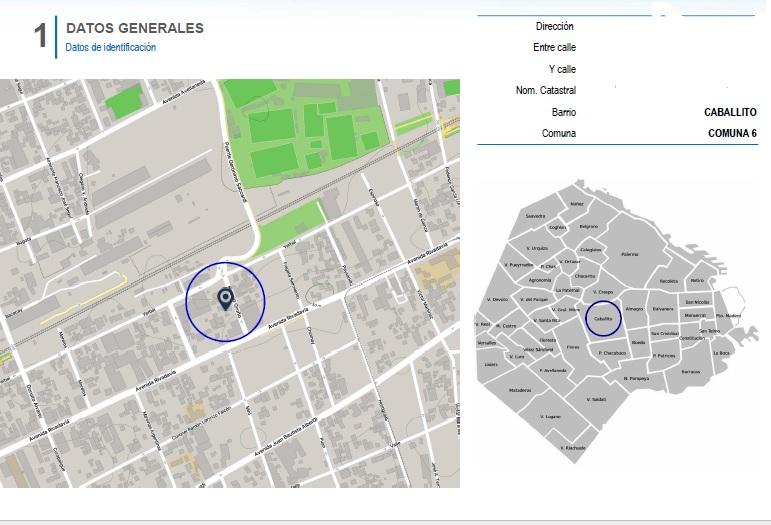Select P. Chacabuco on the neighborhoods map
771x525 pixels.
612,353
